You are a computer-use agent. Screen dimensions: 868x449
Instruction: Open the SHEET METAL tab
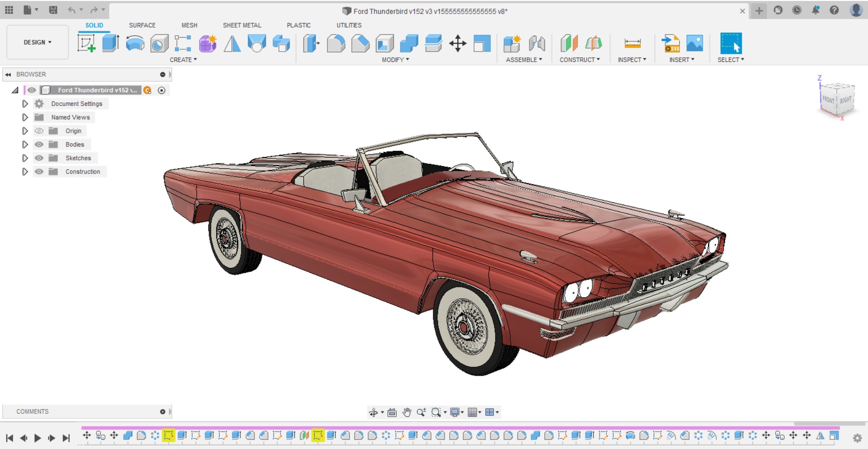(x=242, y=25)
